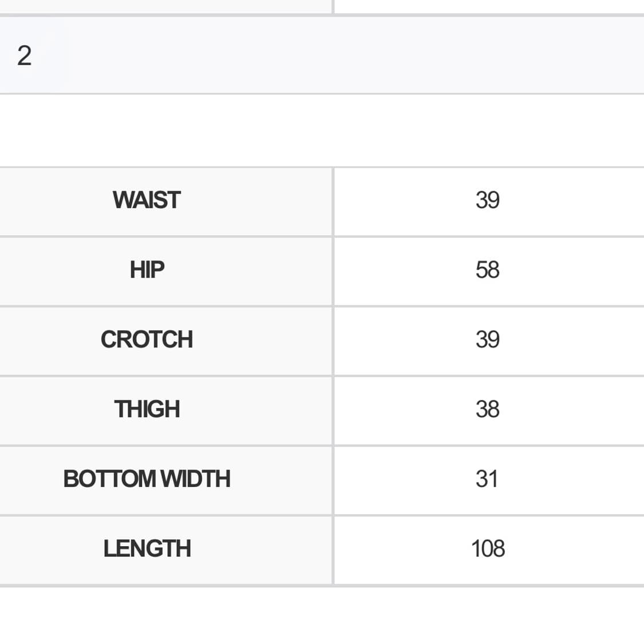Click the HIP measurement value 58
This screenshot has width=644, height=644.
point(487,270)
